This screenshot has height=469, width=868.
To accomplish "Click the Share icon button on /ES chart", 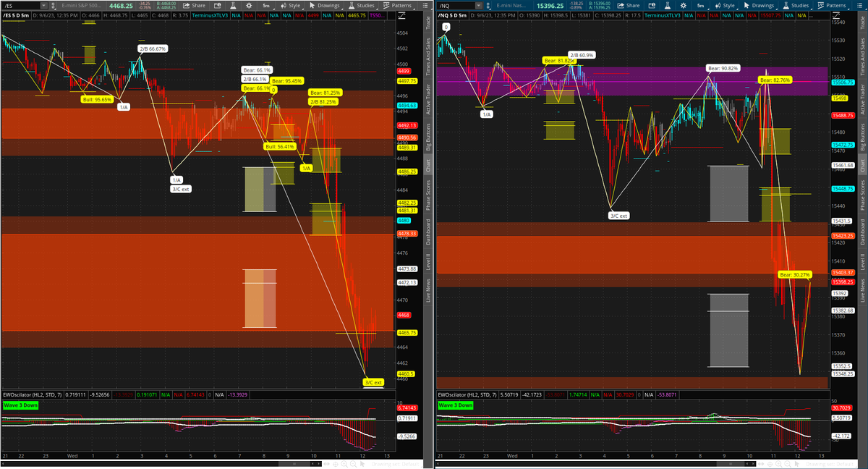I will click(193, 6).
